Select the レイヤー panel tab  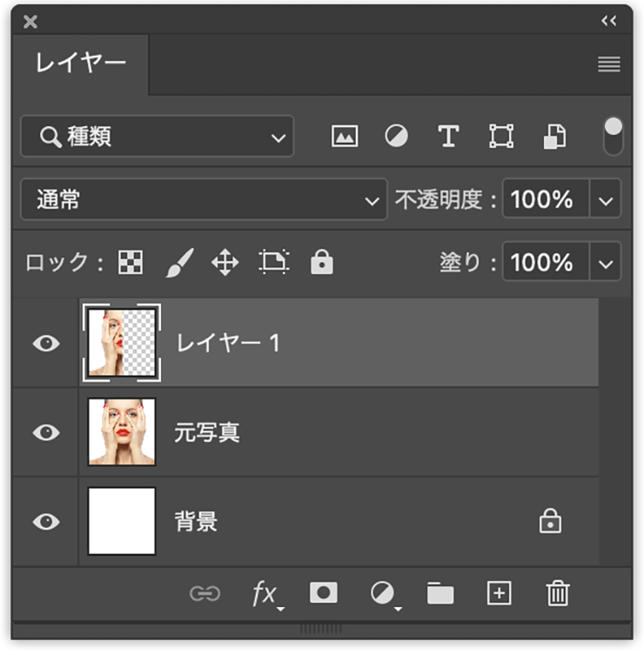click(81, 63)
